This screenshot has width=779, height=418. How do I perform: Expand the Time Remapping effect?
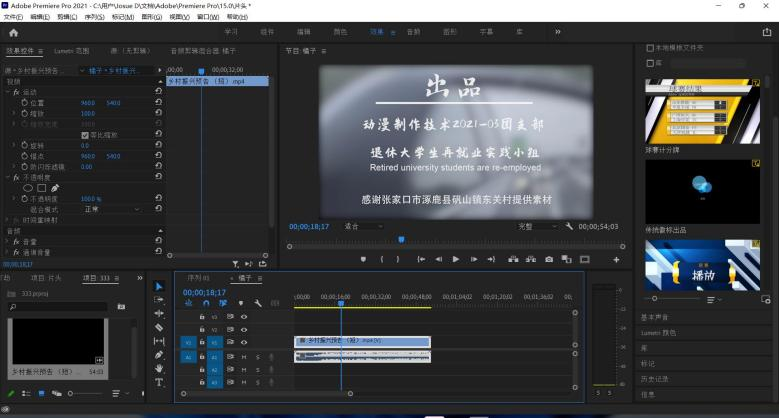click(7, 220)
